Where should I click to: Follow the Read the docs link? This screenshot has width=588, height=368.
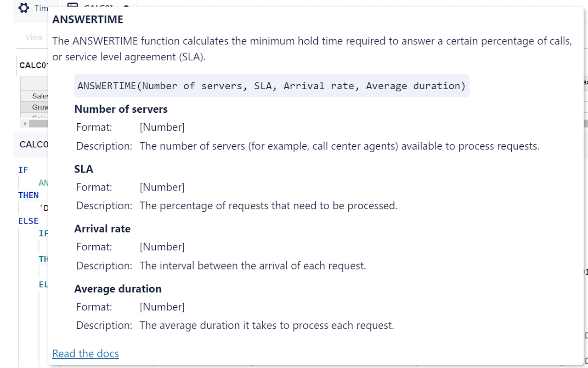click(x=85, y=353)
